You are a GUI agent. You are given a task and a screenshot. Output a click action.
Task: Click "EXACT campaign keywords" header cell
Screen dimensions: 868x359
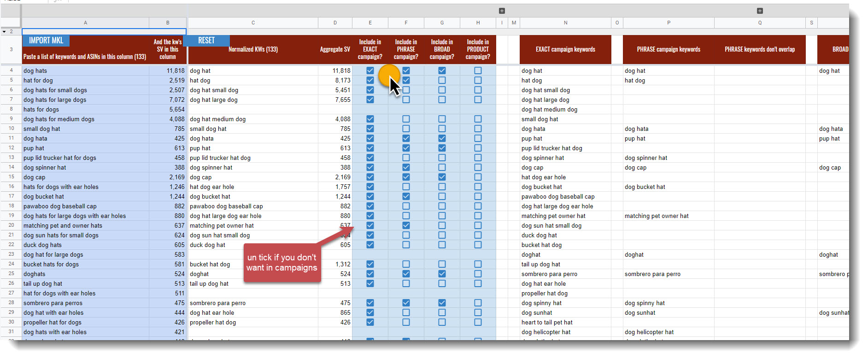565,49
